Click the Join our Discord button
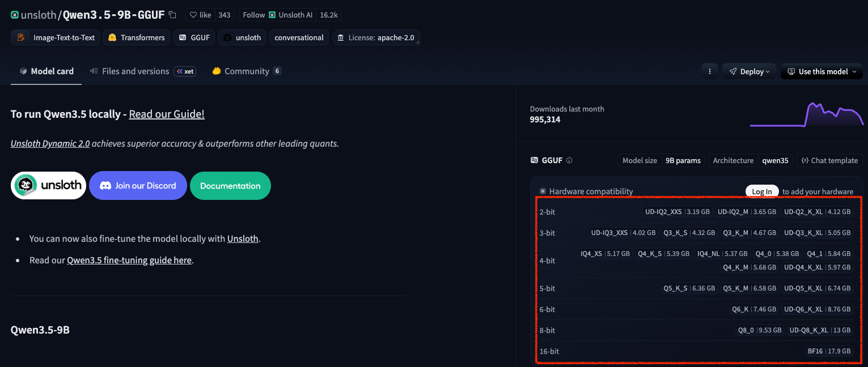Viewport: 868px width, 367px height. (138, 185)
